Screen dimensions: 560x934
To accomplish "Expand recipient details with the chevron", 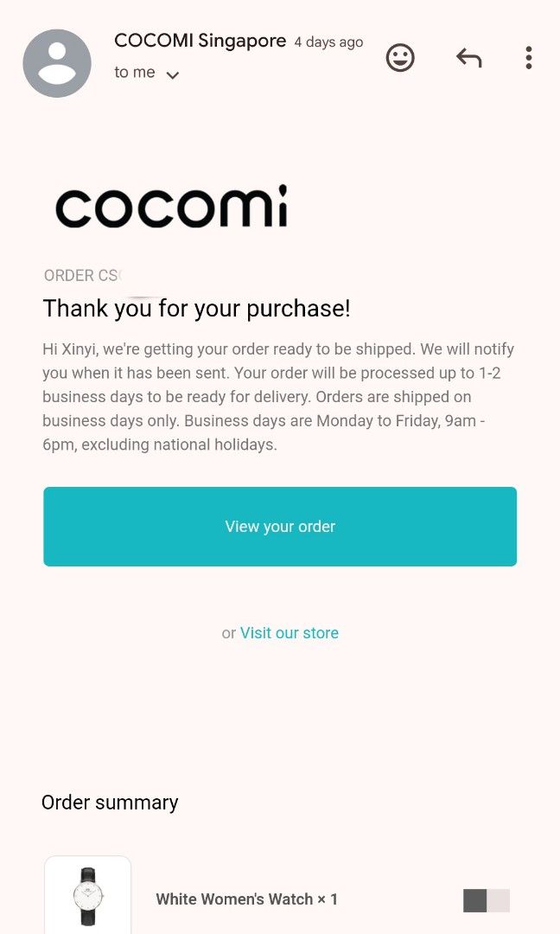I will coord(173,74).
